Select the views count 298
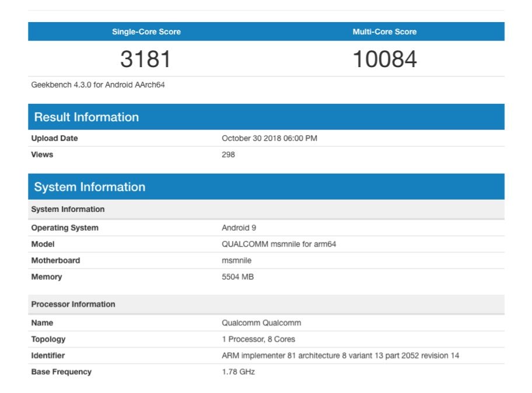This screenshot has width=532, height=393. [x=228, y=155]
